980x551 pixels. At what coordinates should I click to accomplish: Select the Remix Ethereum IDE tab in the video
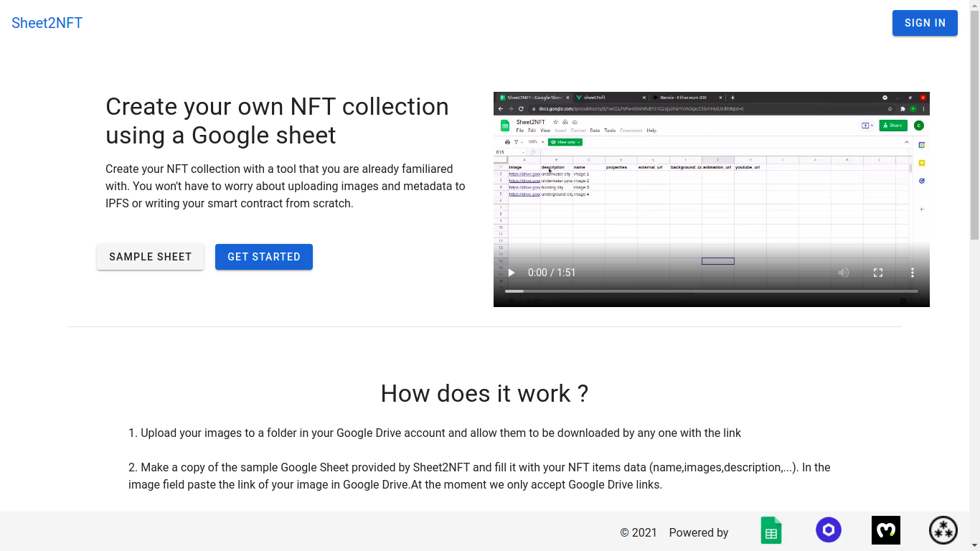click(x=683, y=98)
